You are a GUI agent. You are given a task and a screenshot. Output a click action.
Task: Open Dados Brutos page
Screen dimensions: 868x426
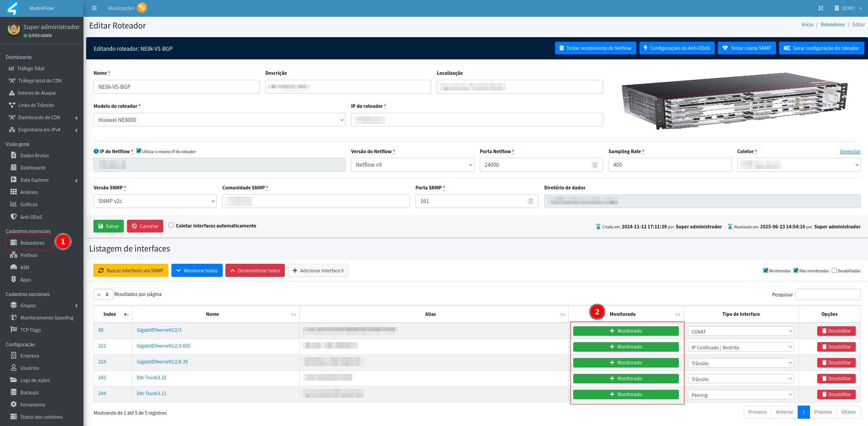coord(34,155)
